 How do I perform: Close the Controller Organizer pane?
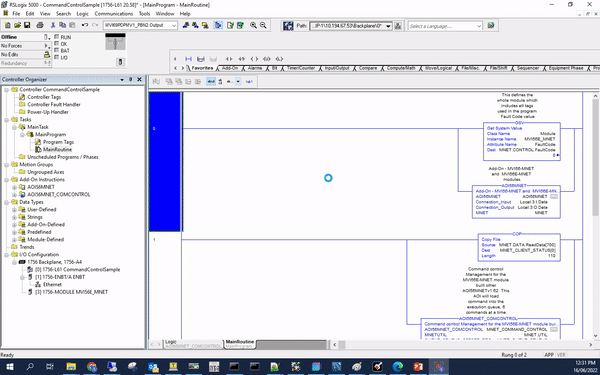(139, 79)
